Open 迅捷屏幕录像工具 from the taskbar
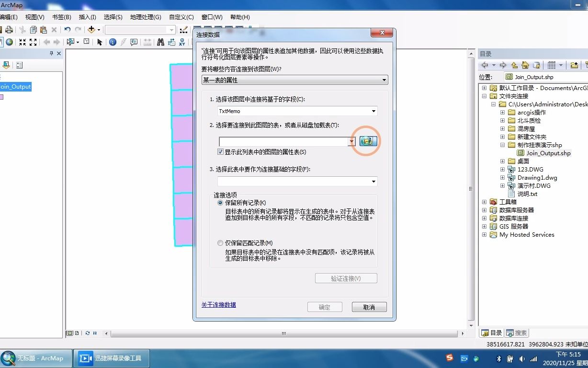The width and height of the screenshot is (588, 368). click(x=112, y=358)
